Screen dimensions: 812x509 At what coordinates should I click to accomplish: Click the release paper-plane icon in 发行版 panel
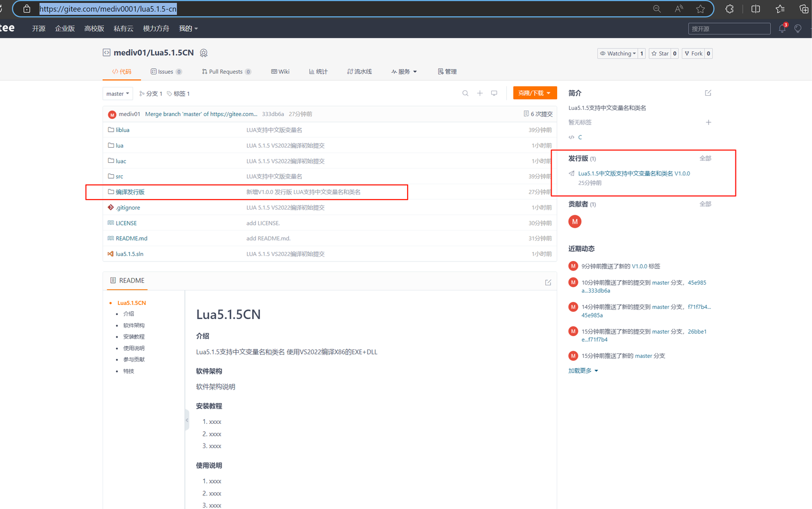tap(571, 172)
